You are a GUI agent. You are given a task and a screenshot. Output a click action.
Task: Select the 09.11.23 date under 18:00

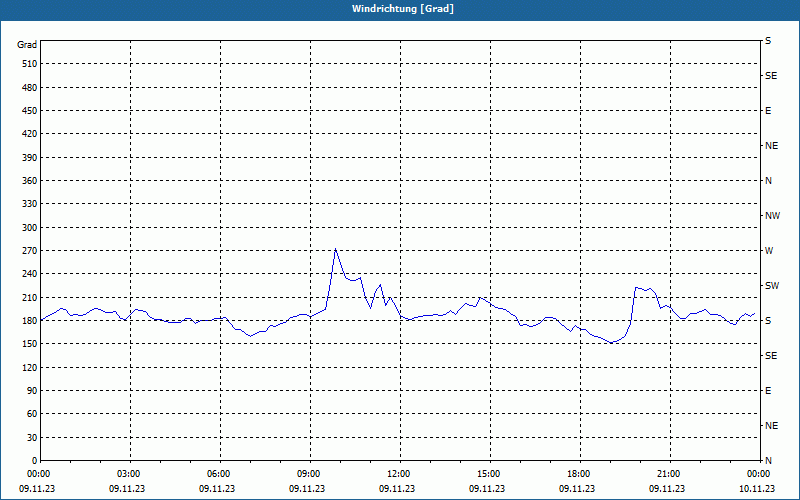(577, 489)
